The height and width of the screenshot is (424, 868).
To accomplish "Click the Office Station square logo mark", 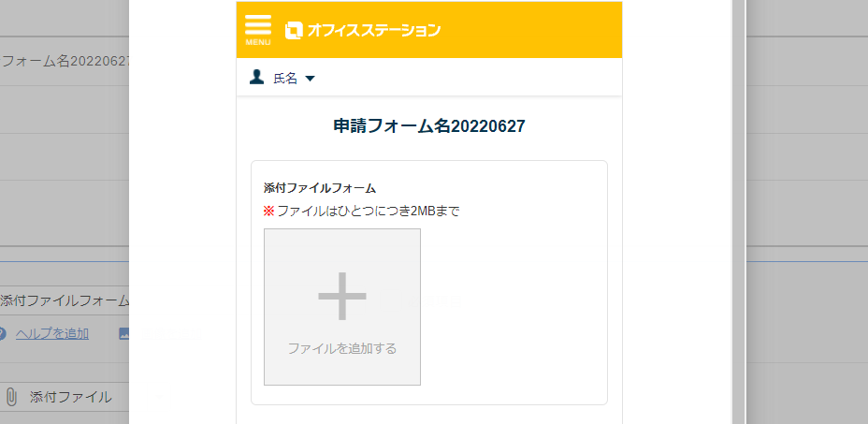I will (x=294, y=31).
